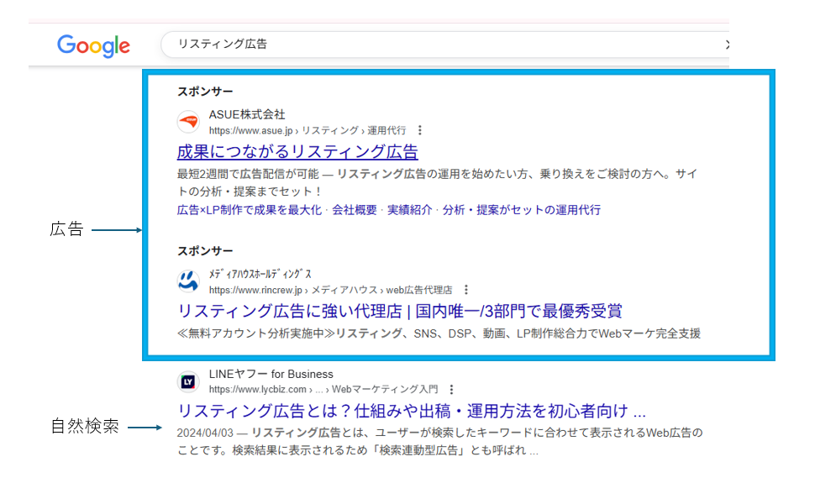Click the LINEヤフー for Business favicon

tap(188, 381)
